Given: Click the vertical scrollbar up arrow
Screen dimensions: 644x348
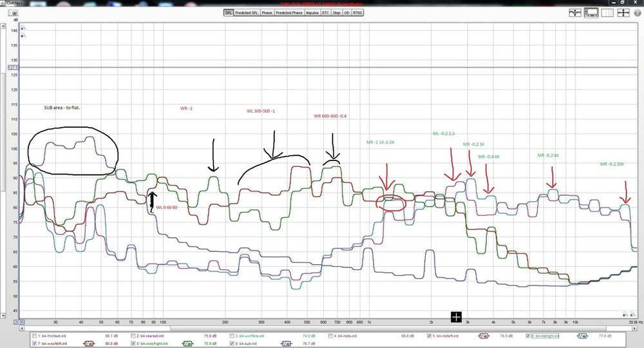Looking at the screenshot, I should pos(3,26).
